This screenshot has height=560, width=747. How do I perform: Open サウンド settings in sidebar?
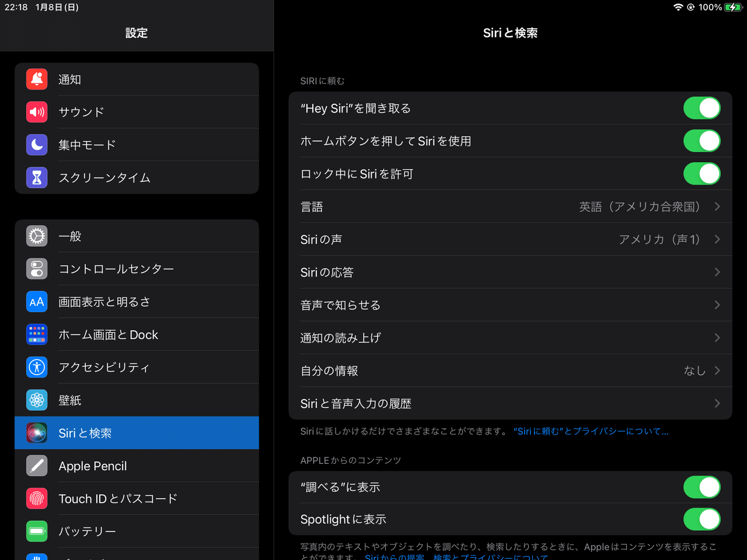[x=137, y=111]
